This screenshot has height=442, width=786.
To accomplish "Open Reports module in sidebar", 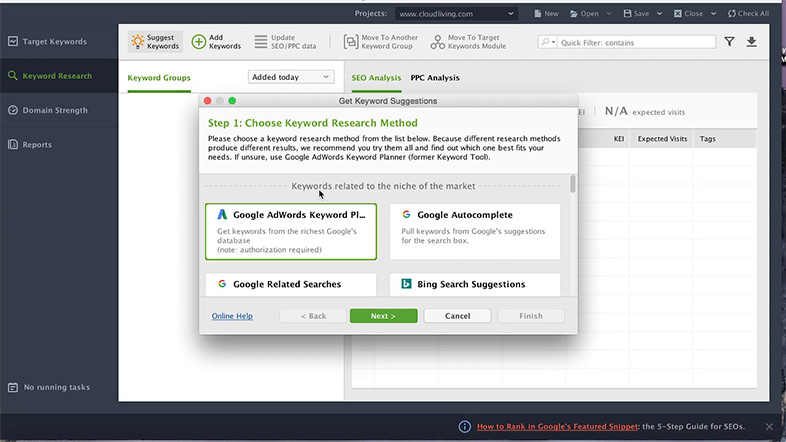I will (x=30, y=144).
